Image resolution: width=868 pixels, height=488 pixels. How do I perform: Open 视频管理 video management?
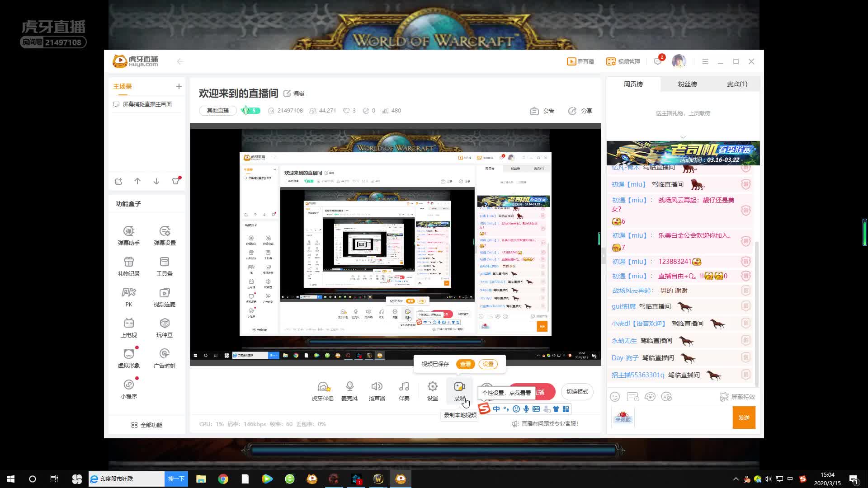pos(623,61)
